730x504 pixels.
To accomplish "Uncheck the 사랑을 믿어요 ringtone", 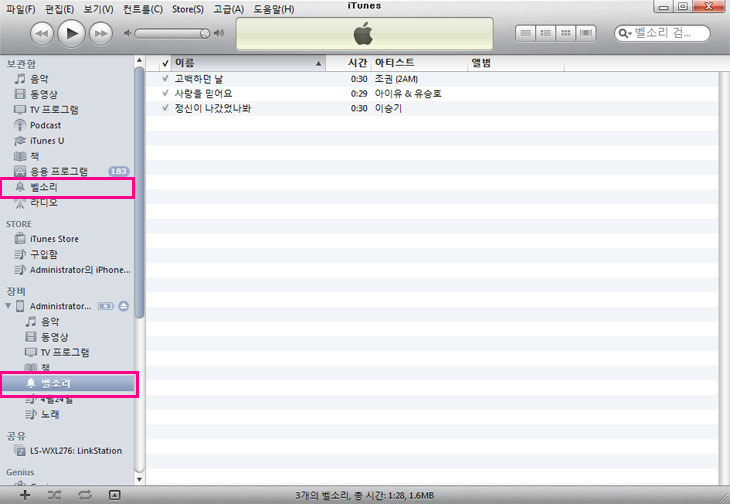I will click(x=165, y=93).
